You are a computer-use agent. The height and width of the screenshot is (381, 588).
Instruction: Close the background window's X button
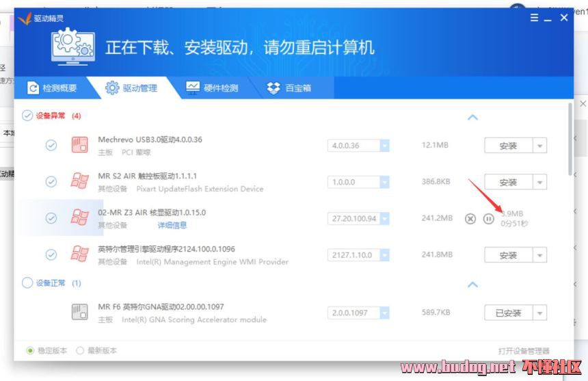click(x=583, y=103)
